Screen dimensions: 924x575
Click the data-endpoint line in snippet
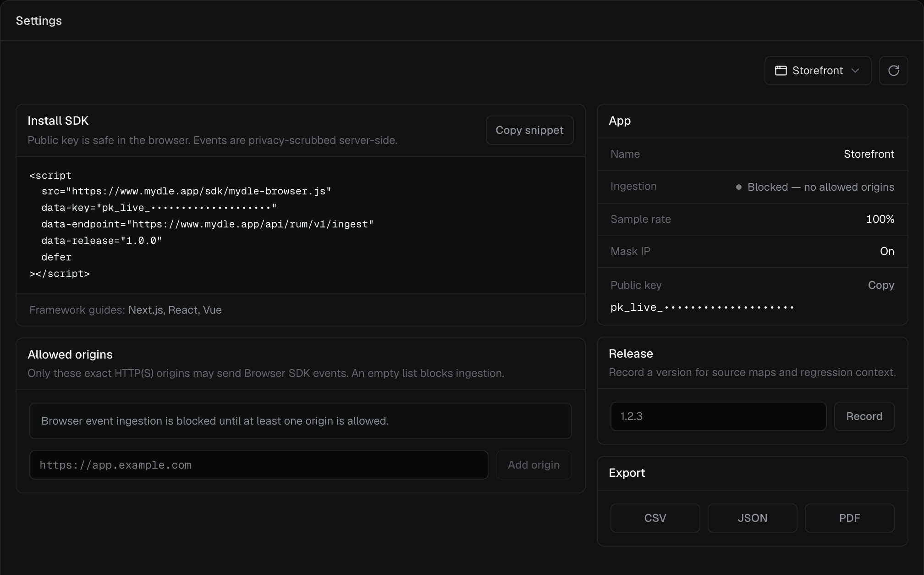click(208, 224)
